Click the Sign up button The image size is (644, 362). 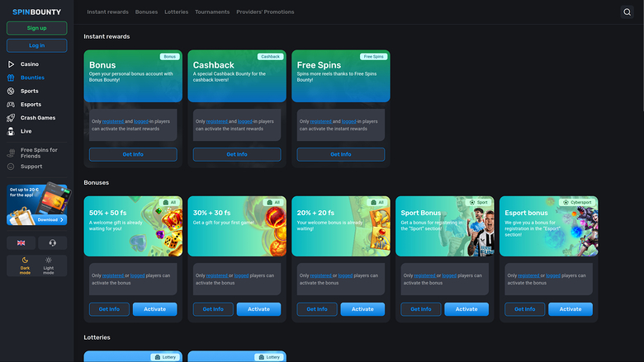36,28
